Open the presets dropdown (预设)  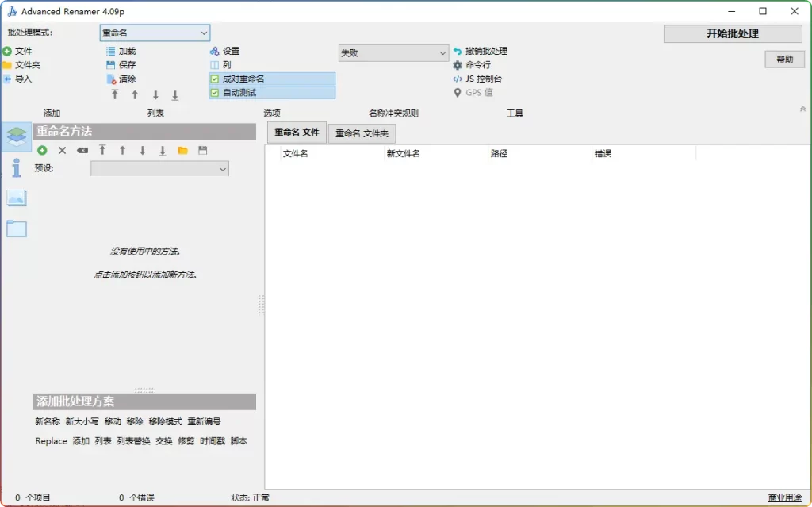[159, 168]
